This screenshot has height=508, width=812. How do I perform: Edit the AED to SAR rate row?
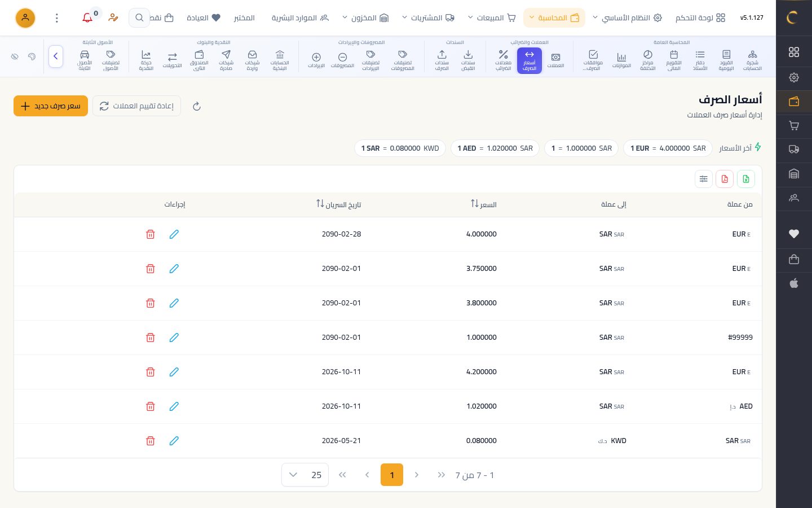click(x=174, y=406)
